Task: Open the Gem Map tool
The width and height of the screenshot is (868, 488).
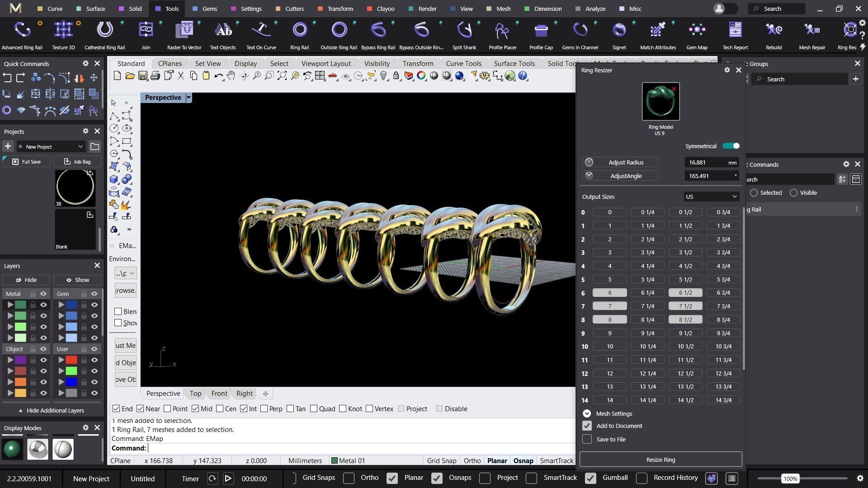Action: [x=697, y=35]
